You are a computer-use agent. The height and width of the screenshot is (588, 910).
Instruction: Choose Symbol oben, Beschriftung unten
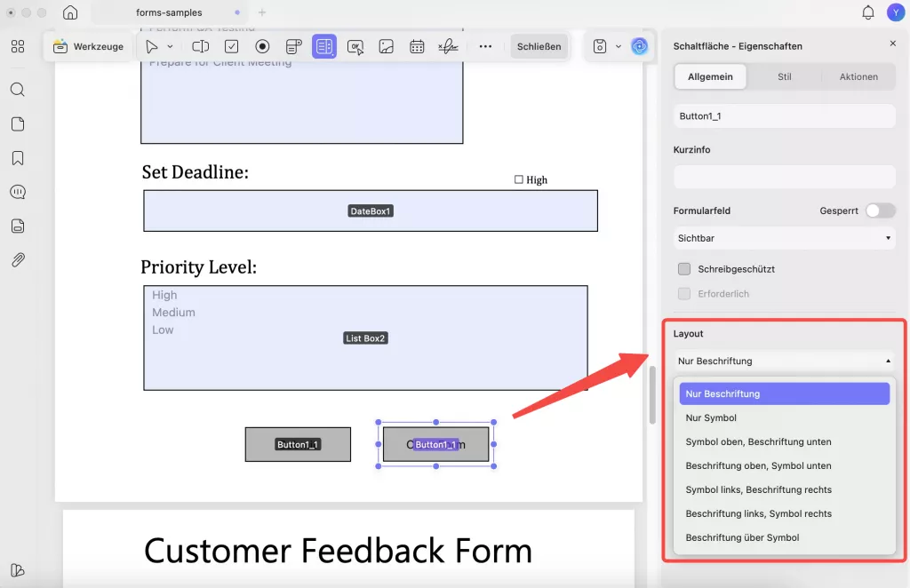point(784,441)
